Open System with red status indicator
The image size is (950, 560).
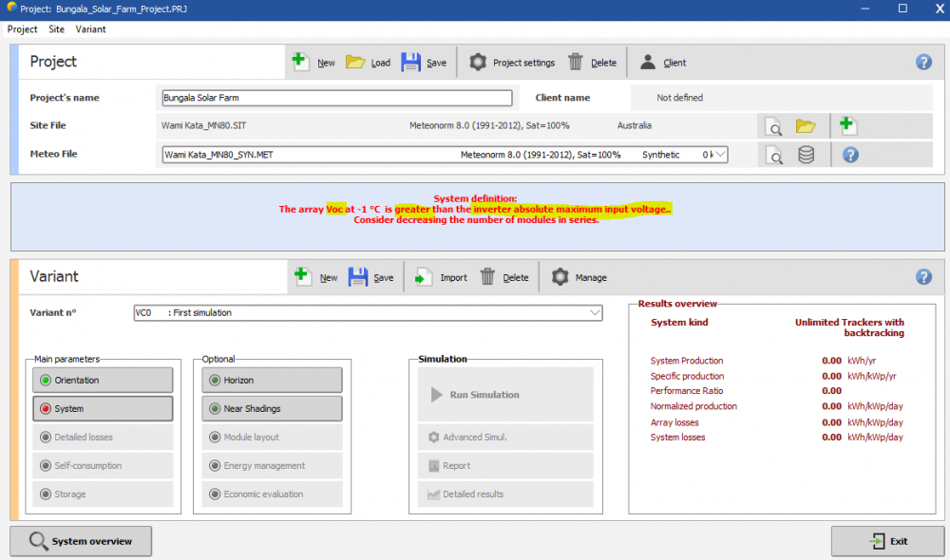point(103,408)
